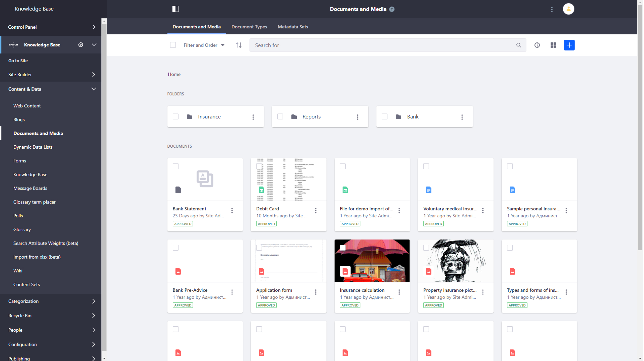Viewport: 644px width, 361px height.
Task: Click the search magnifier icon
Action: pos(519,45)
